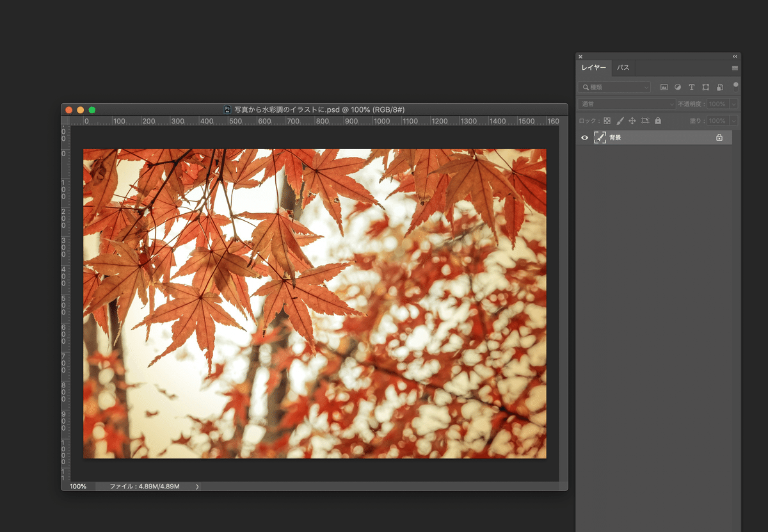Click the document title 写真から水彩調のイラストに.psd
This screenshot has height=532, width=768.
point(286,109)
